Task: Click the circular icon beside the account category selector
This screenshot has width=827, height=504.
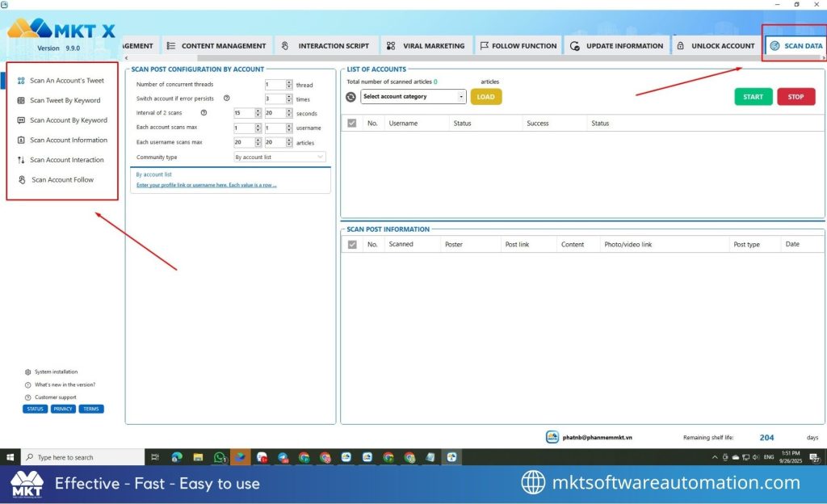Action: tap(351, 96)
